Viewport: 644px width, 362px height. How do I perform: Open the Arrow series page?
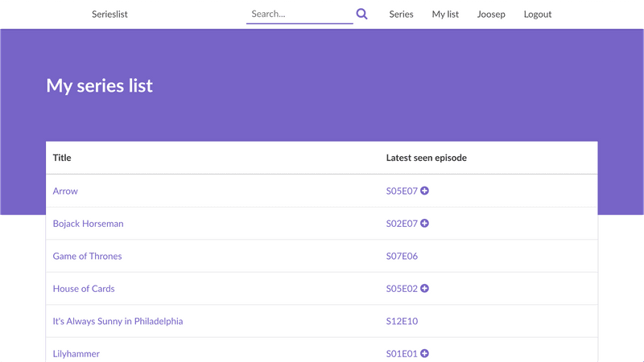[x=65, y=191]
